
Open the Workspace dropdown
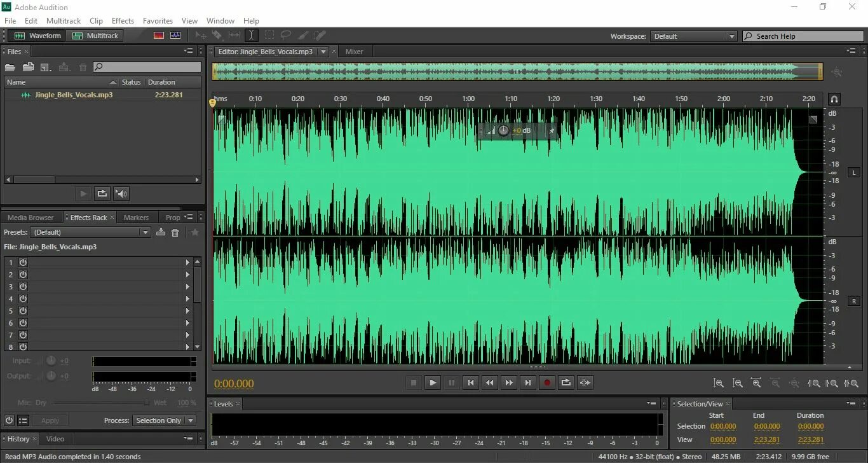pyautogui.click(x=693, y=36)
